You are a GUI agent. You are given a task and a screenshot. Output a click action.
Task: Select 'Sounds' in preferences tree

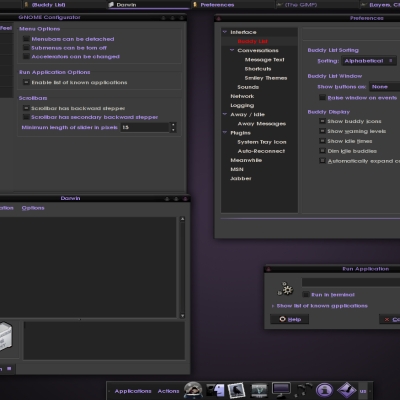pyautogui.click(x=248, y=87)
